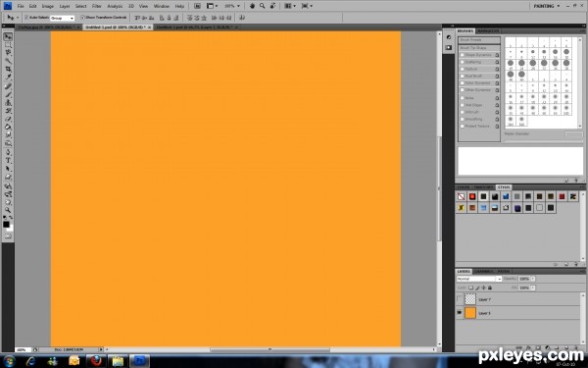This screenshot has width=588, height=368.
Task: Open the layer Opacity slider arrow
Action: tap(533, 279)
